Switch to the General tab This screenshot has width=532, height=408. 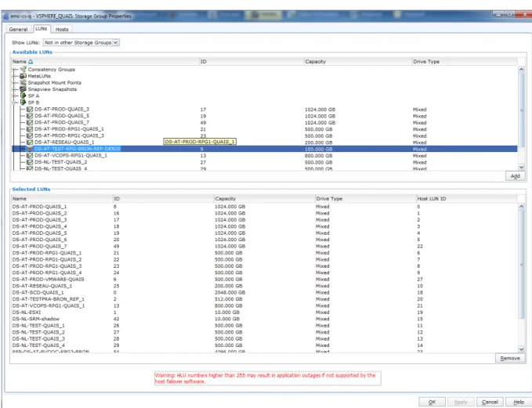coord(18,30)
